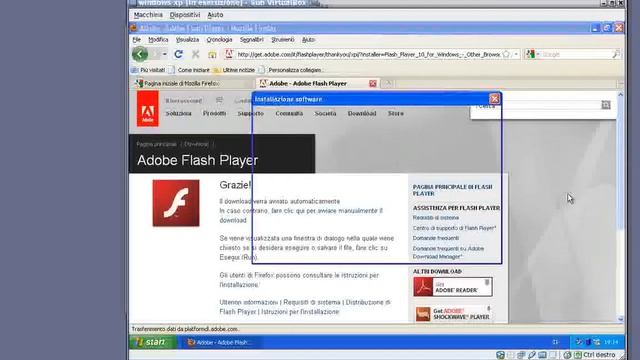Click the Get Adobe Shockwave Player badge
The height and width of the screenshot is (360, 640).
coord(453,314)
